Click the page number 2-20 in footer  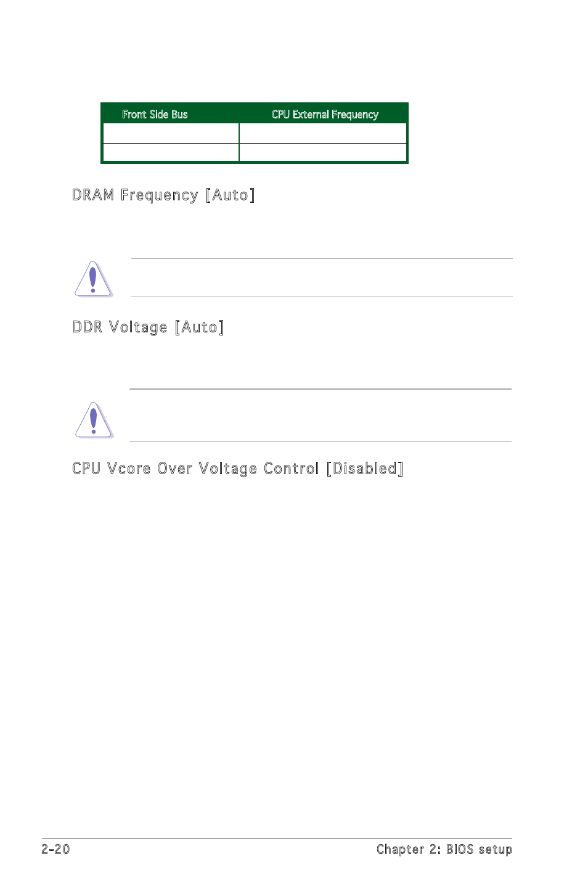pyautogui.click(x=55, y=849)
